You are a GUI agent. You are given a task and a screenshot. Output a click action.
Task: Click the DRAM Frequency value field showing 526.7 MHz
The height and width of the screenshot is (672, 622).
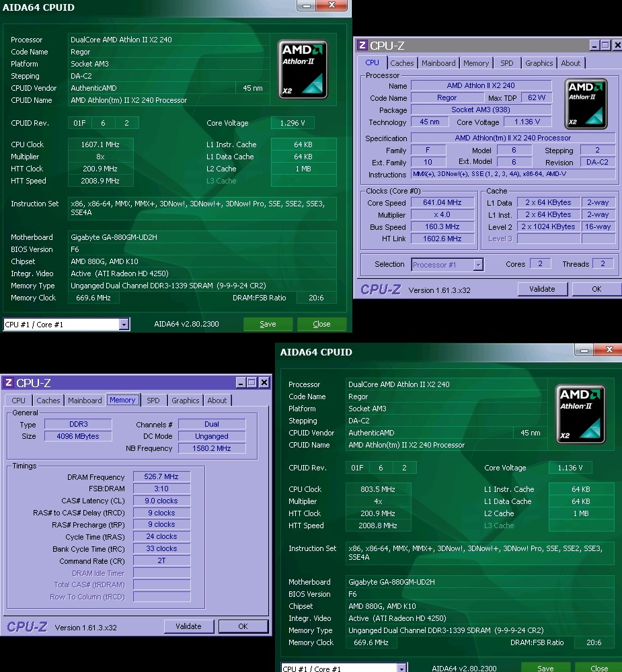click(161, 477)
